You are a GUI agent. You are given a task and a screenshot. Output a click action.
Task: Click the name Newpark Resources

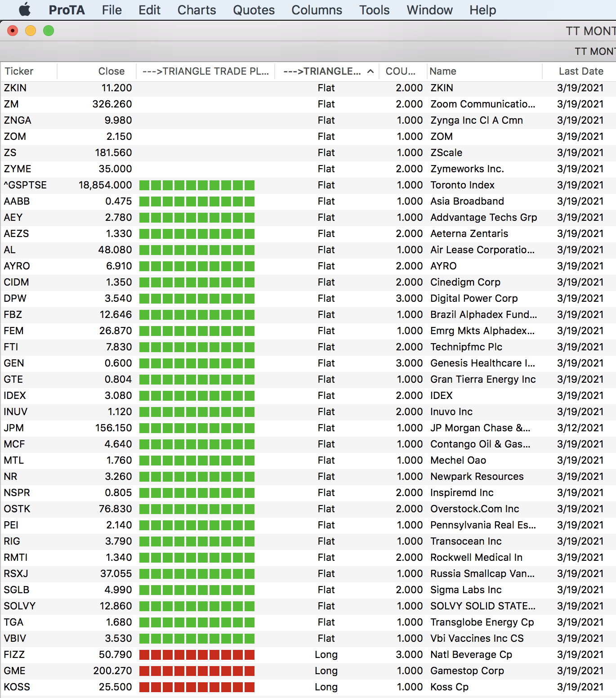point(477,477)
